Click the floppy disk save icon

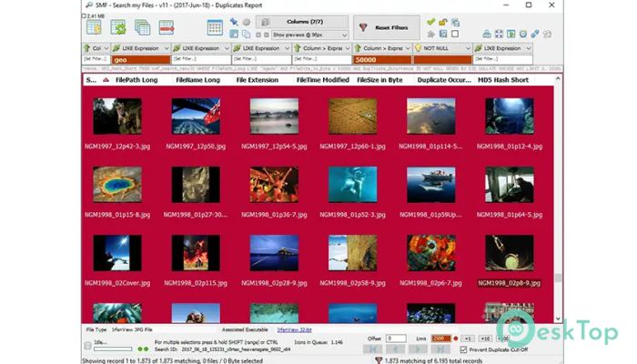click(443, 34)
